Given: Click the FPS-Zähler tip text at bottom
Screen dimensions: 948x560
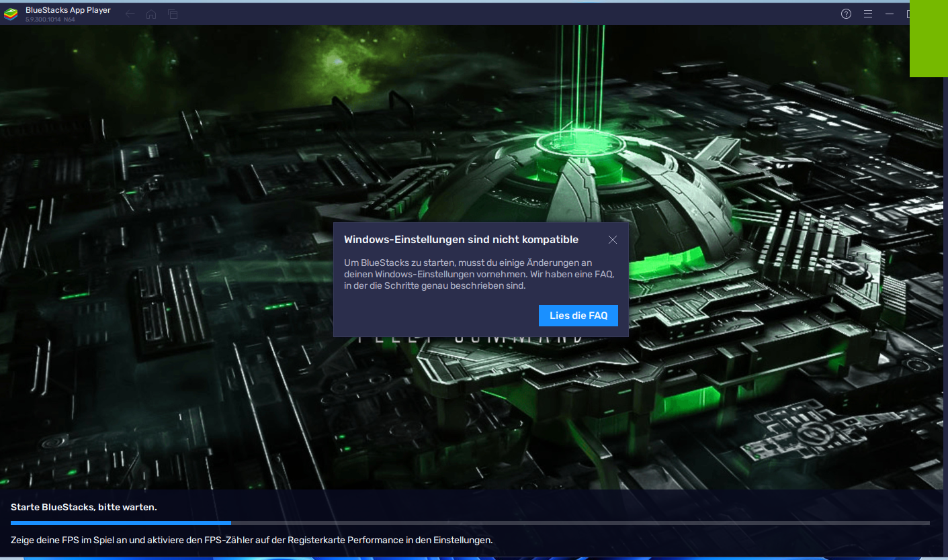Looking at the screenshot, I should point(251,540).
